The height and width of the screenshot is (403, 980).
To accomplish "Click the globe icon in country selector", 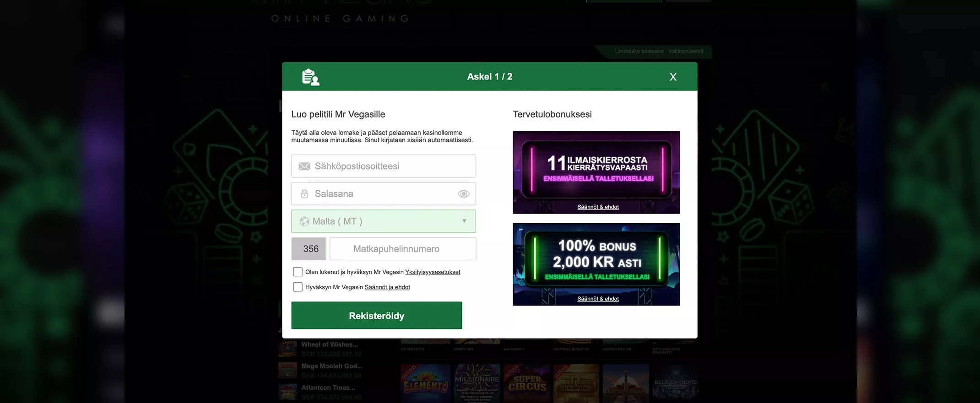I will (304, 221).
